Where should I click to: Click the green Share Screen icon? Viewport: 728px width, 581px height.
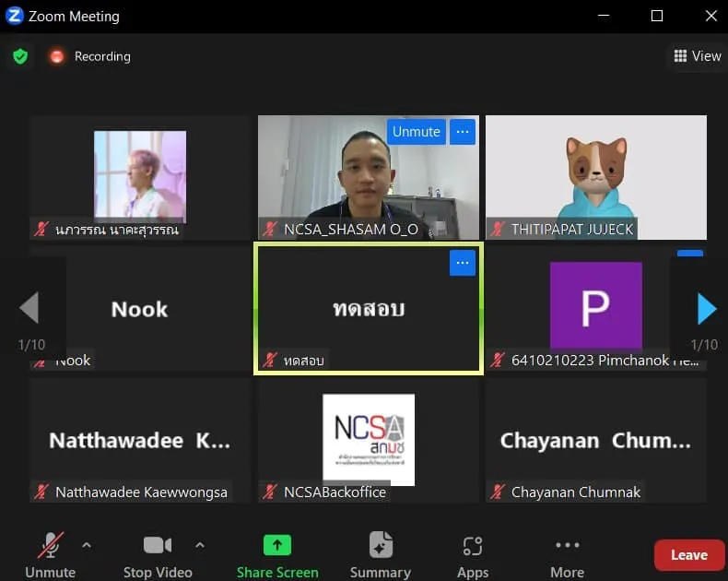pos(277,545)
